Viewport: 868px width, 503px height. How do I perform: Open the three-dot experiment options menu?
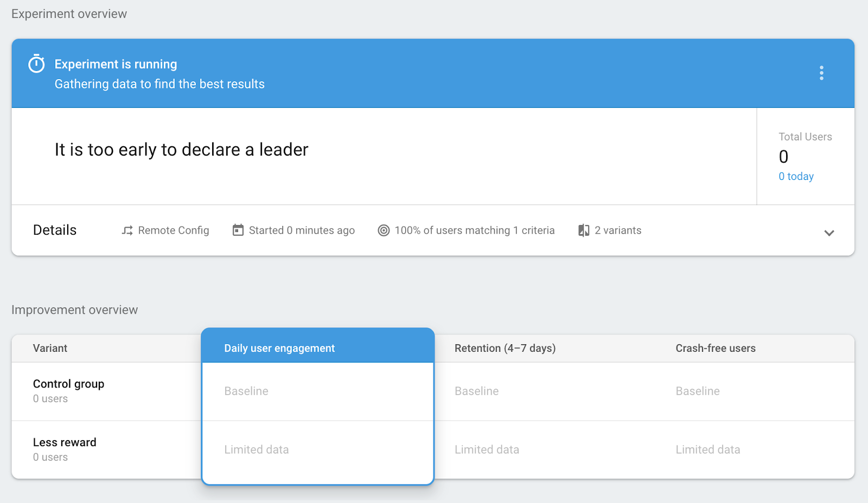(821, 73)
